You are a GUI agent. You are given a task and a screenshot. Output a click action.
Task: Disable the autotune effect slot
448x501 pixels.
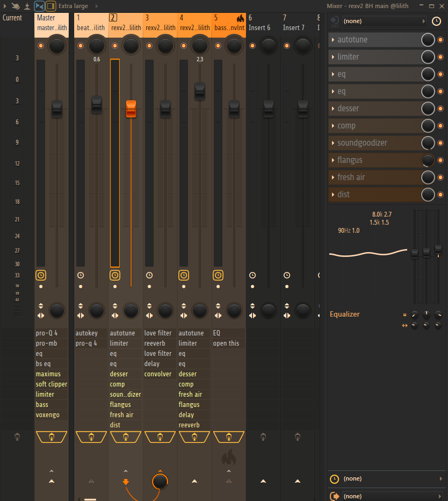pos(440,40)
